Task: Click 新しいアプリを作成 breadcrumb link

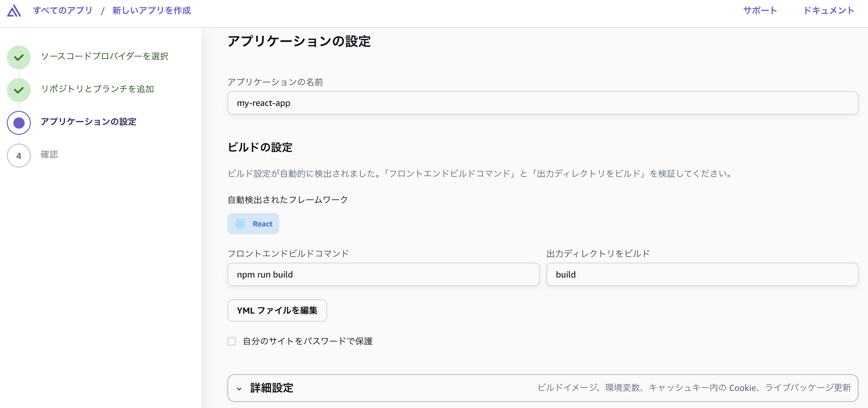Action: coord(152,11)
